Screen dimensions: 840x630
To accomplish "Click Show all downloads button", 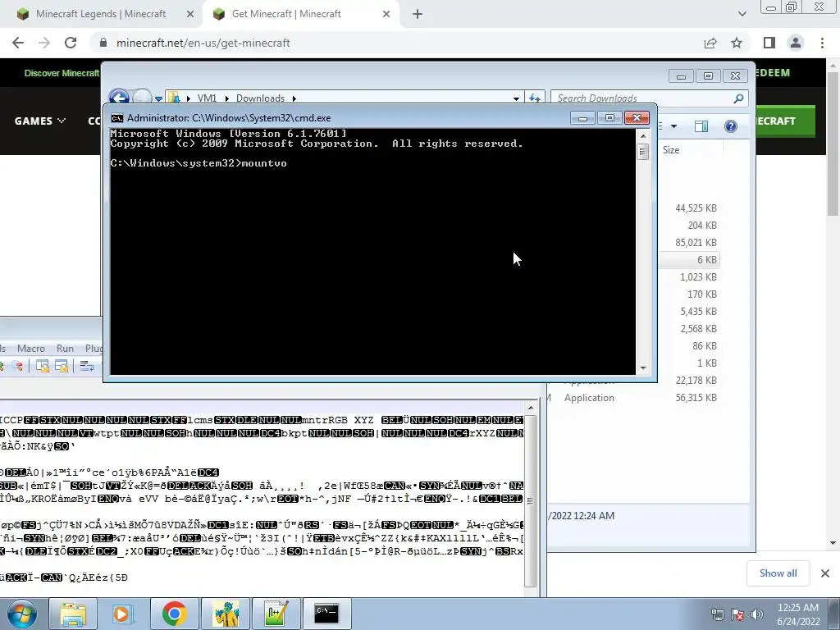I will [778, 573].
